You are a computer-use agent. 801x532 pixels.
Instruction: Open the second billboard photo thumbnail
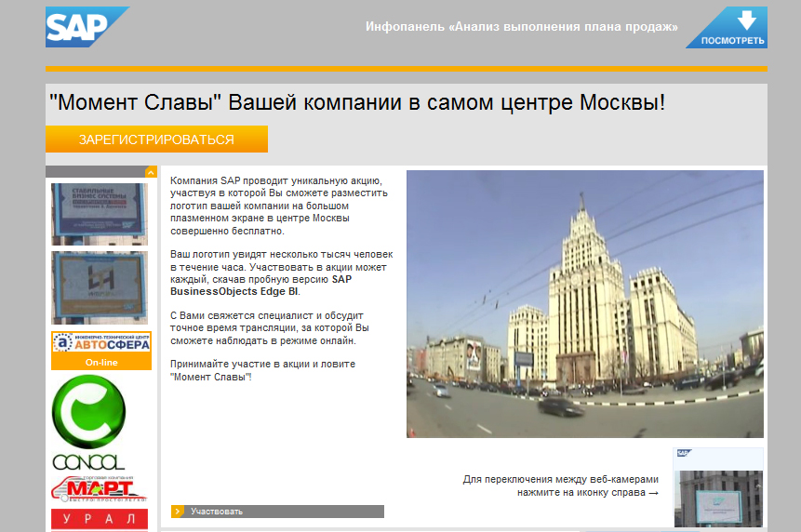click(x=100, y=287)
